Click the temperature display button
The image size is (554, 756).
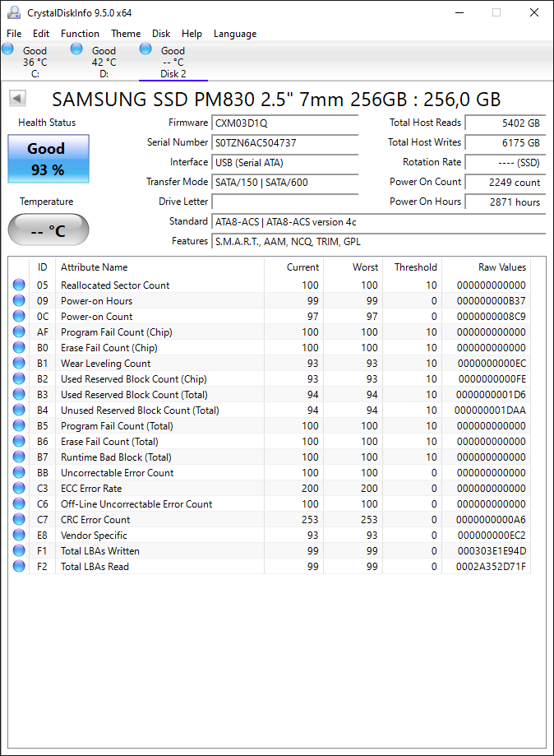pyautogui.click(x=48, y=230)
